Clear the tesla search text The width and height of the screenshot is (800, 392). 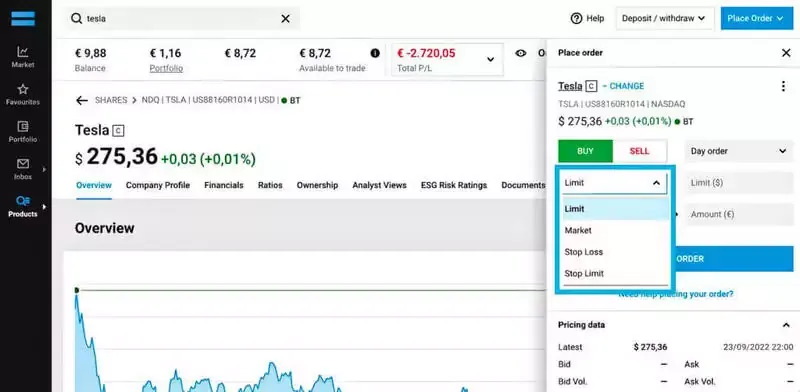[x=286, y=18]
